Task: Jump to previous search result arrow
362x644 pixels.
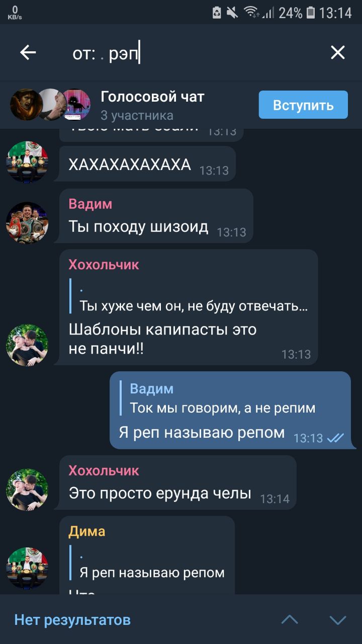Action: point(290,619)
